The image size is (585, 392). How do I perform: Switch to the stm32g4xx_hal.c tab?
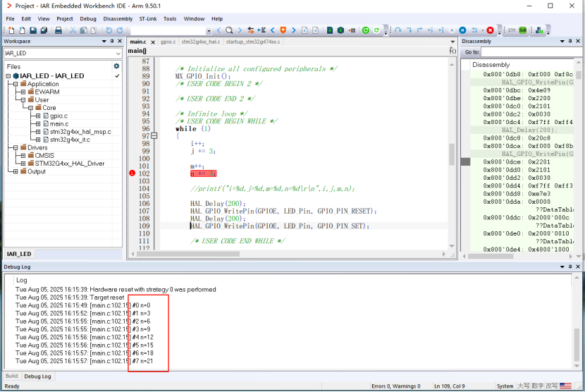(x=201, y=42)
